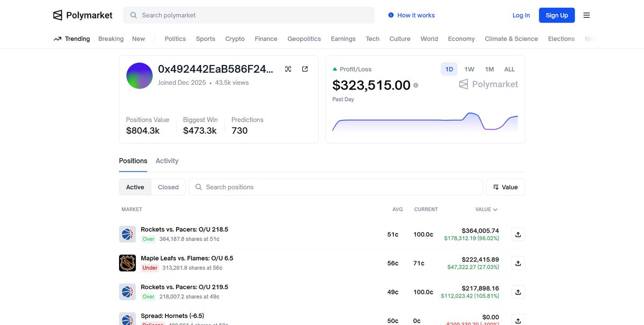Click the NHL icon for Maple Leafs market
This screenshot has height=325, width=644.
(x=127, y=263)
